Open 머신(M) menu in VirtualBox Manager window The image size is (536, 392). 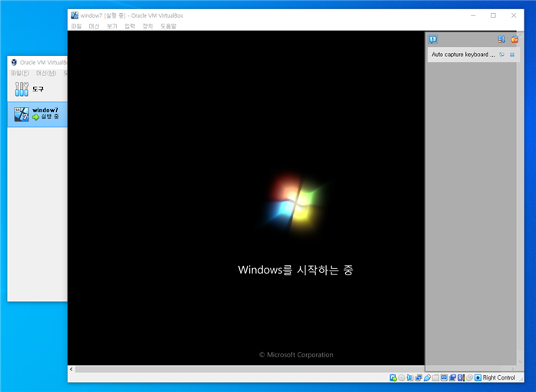(46, 73)
